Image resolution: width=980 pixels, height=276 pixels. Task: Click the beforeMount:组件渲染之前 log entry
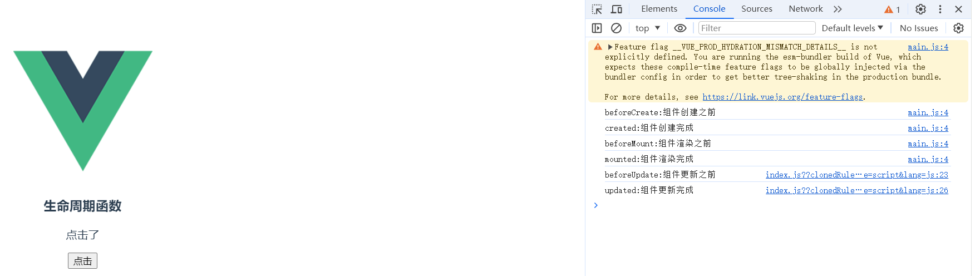click(x=658, y=144)
